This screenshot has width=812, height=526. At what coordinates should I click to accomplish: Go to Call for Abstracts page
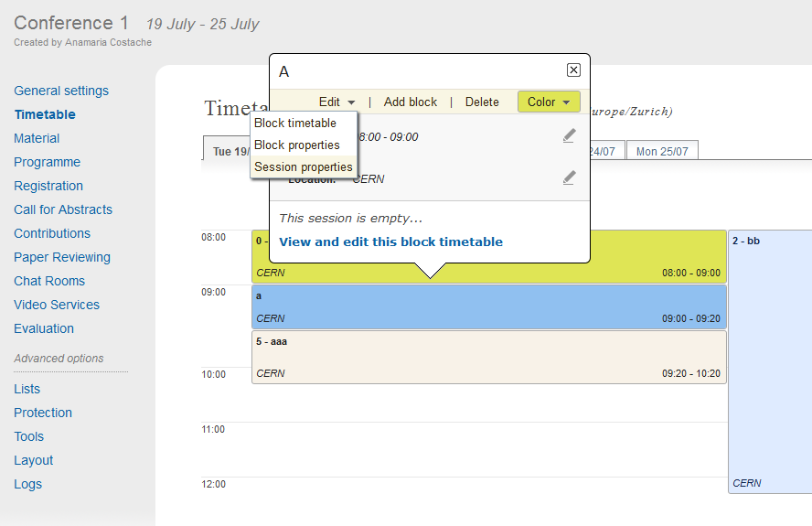(x=63, y=209)
